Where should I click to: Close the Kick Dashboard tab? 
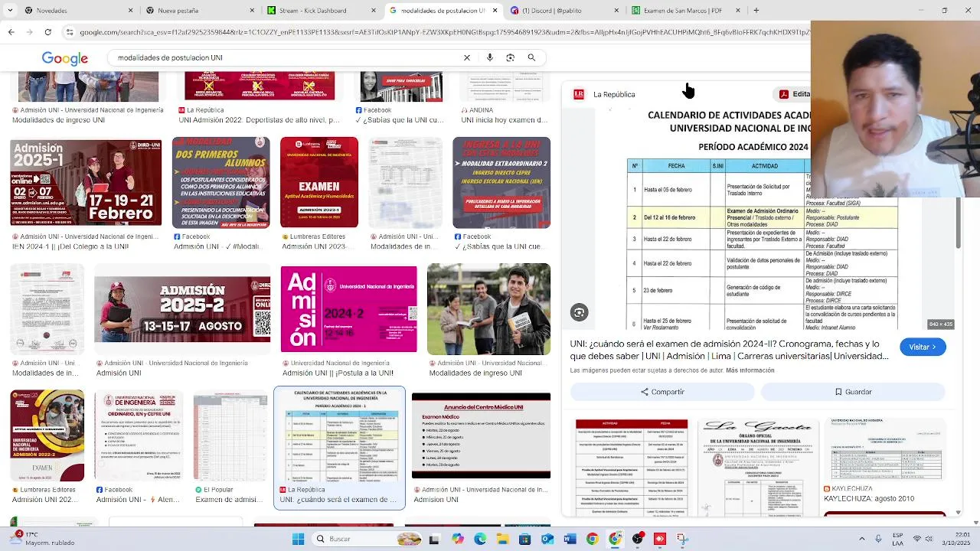tap(374, 11)
